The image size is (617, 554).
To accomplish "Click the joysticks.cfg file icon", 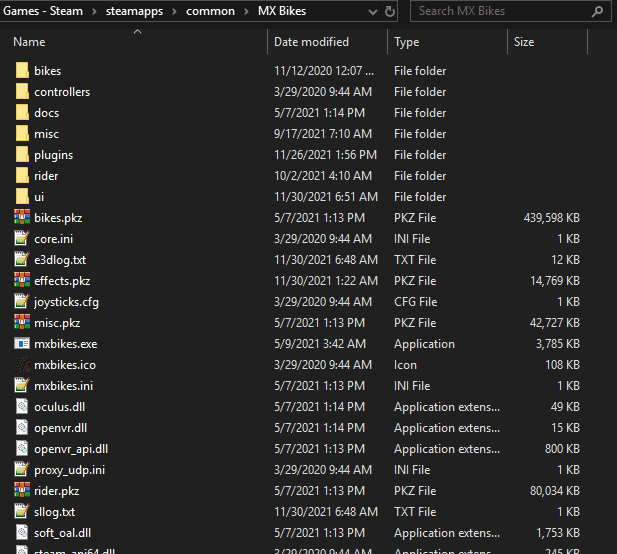I will (x=22, y=302).
